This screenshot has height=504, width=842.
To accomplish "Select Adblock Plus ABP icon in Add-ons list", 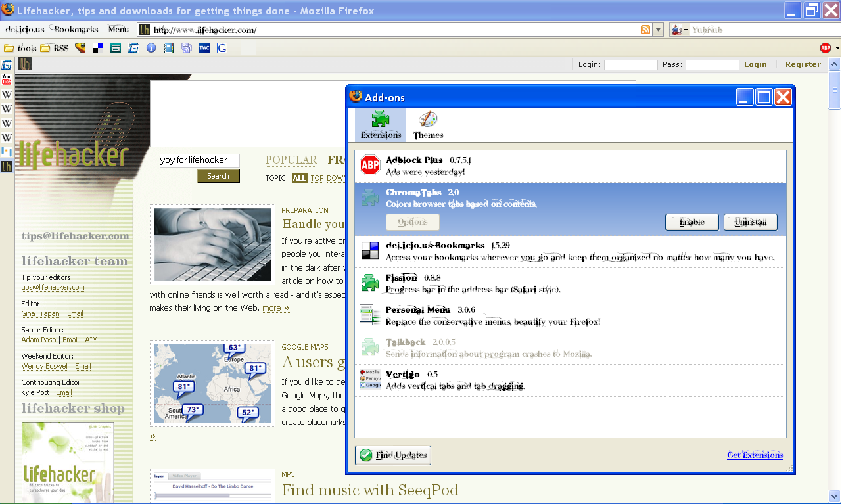I will (x=370, y=166).
